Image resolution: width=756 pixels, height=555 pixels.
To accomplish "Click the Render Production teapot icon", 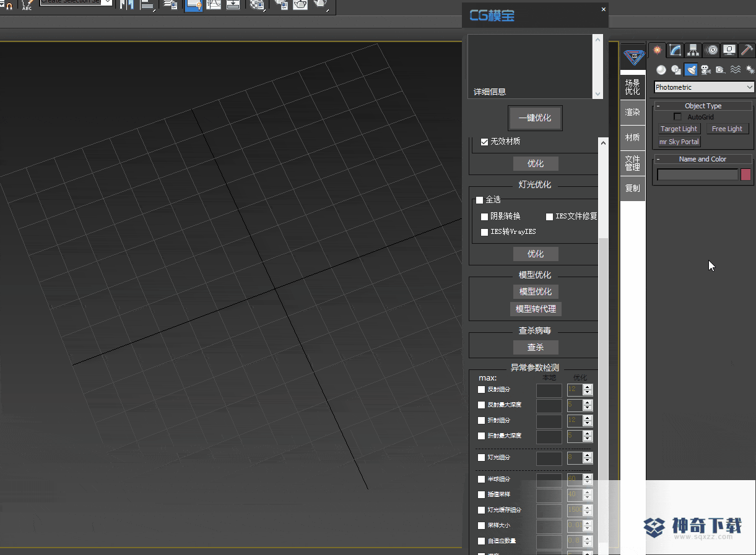I will (x=321, y=5).
